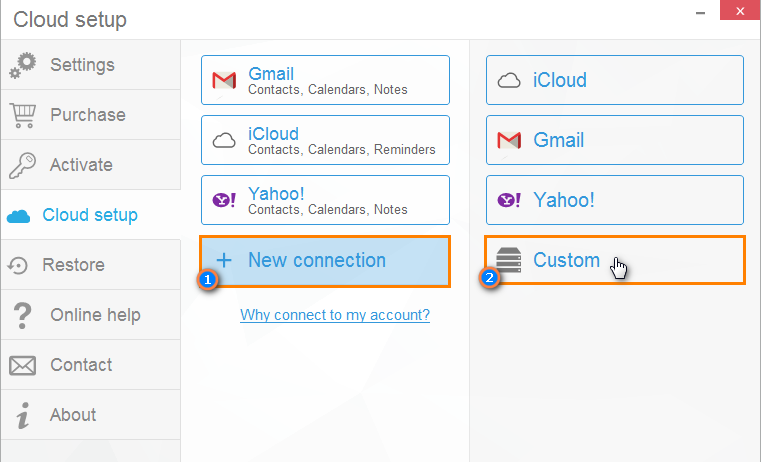Click the Gmail logo in right-side Gmail option

tap(509, 140)
